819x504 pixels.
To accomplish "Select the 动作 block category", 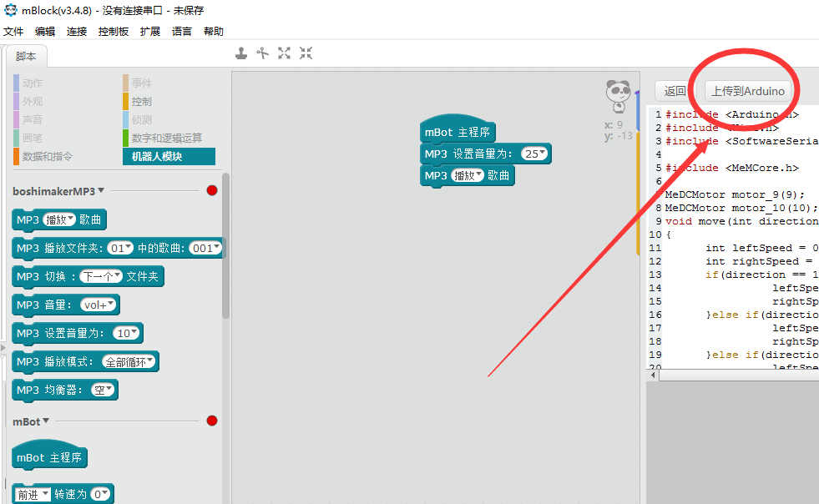I will (33, 83).
